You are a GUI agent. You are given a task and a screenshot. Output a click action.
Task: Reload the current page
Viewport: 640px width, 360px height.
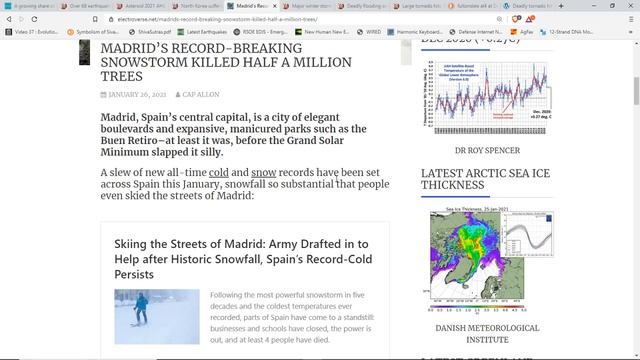[x=34, y=19]
